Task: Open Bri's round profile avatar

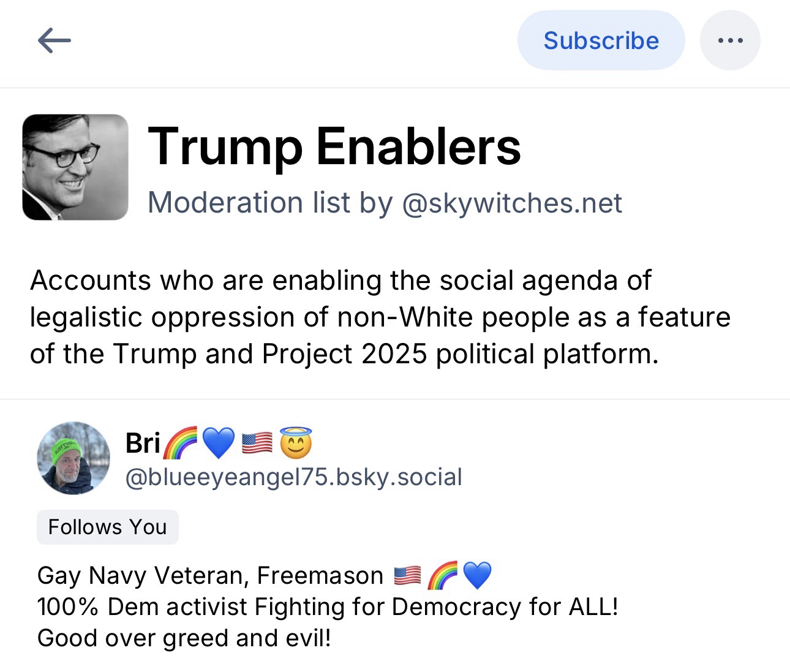Action: (73, 458)
